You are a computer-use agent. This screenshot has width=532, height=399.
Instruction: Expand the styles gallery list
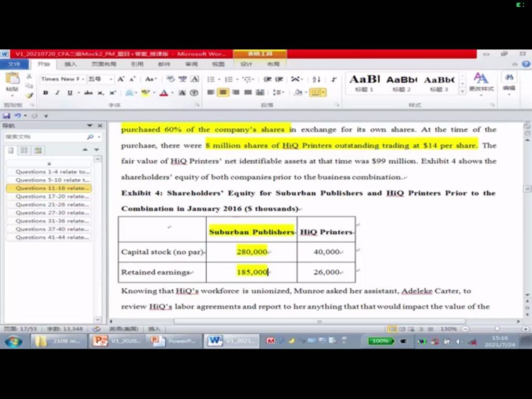[462, 91]
